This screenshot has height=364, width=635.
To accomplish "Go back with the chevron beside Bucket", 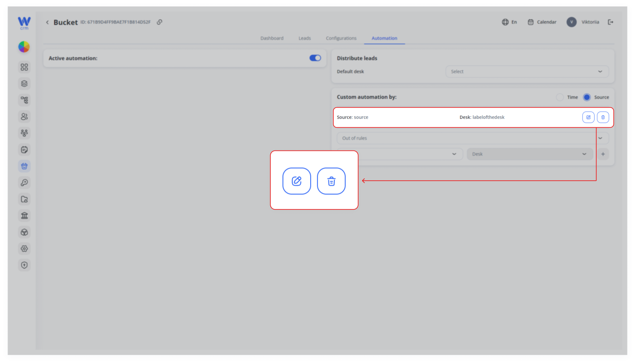I will [x=47, y=22].
